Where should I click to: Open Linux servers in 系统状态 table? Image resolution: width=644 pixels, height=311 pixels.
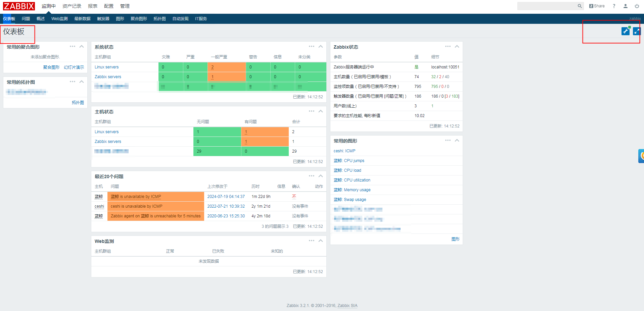click(x=107, y=67)
